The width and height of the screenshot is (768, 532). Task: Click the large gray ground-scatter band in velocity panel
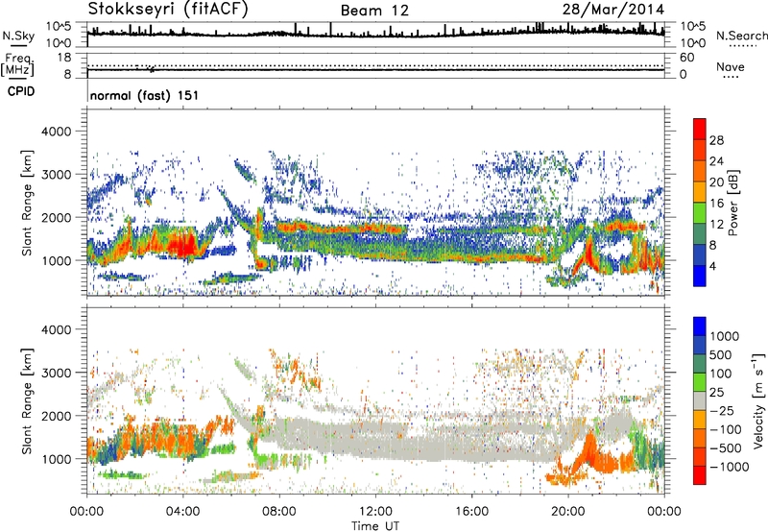(x=417, y=439)
